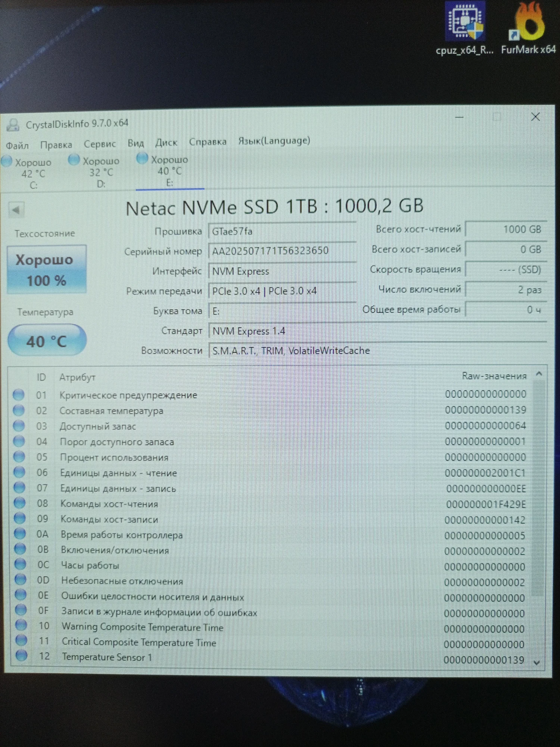The width and height of the screenshot is (560, 747).
Task: Click status orb for Warning Composite Temperature Time
Action: click(21, 625)
